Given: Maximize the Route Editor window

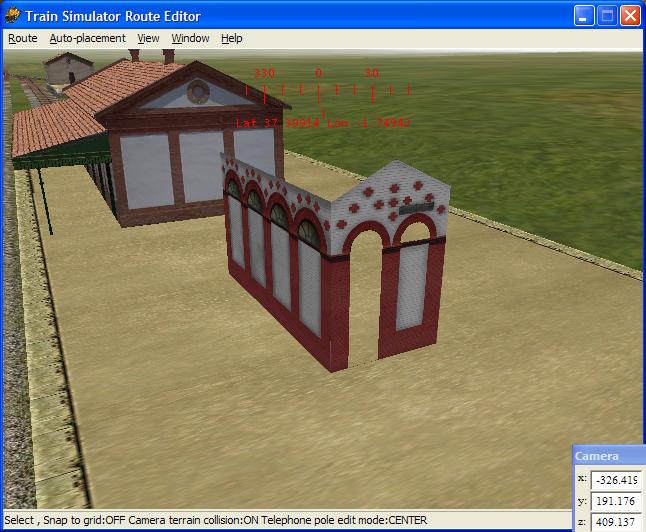Looking at the screenshot, I should (607, 16).
